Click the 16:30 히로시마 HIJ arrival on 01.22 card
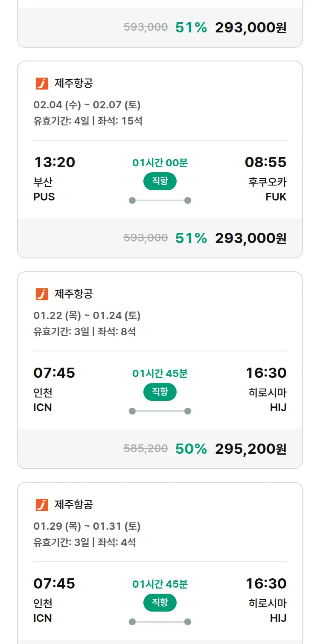 pos(266,389)
